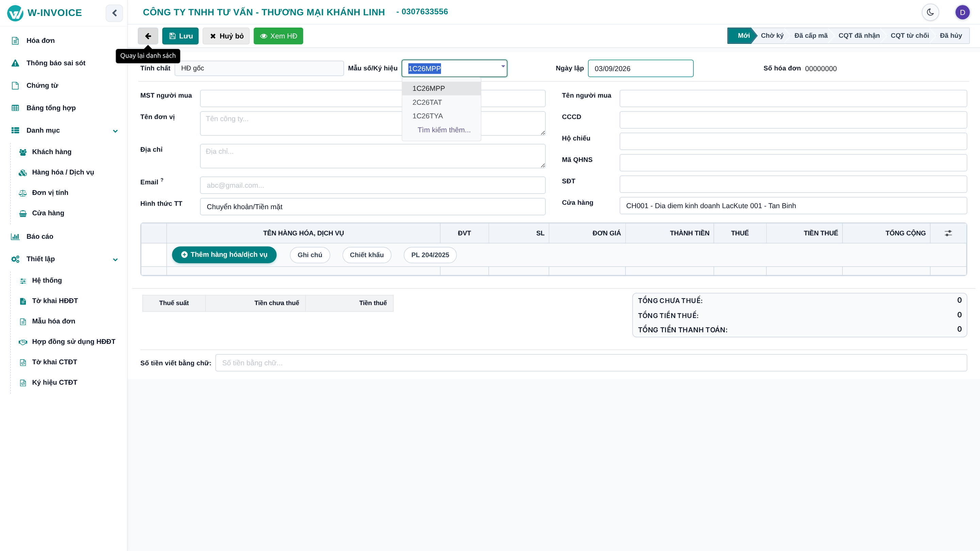Viewport: 980px width, 551px height.
Task: Click the Tờ khai CTĐT file icon
Action: [x=23, y=362]
